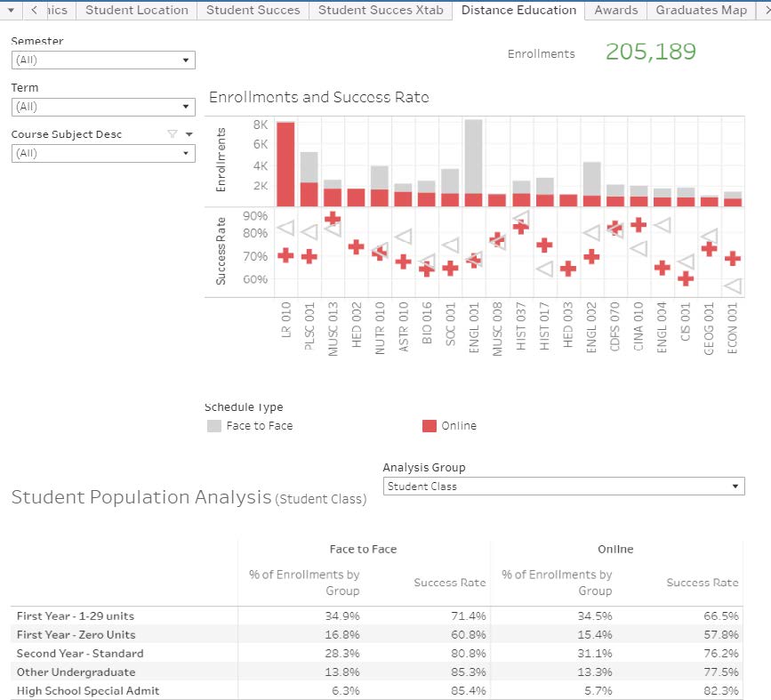
Task: Open the Awards tab
Action: click(616, 10)
